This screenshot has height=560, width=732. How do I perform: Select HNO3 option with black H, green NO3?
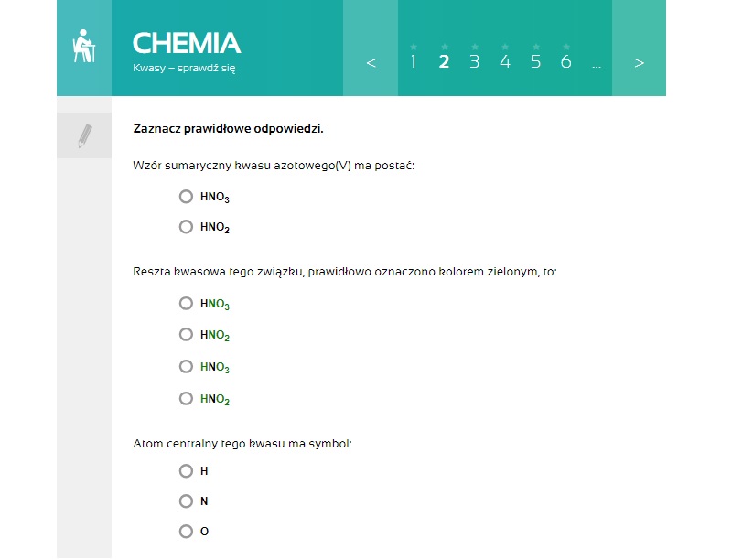187,303
